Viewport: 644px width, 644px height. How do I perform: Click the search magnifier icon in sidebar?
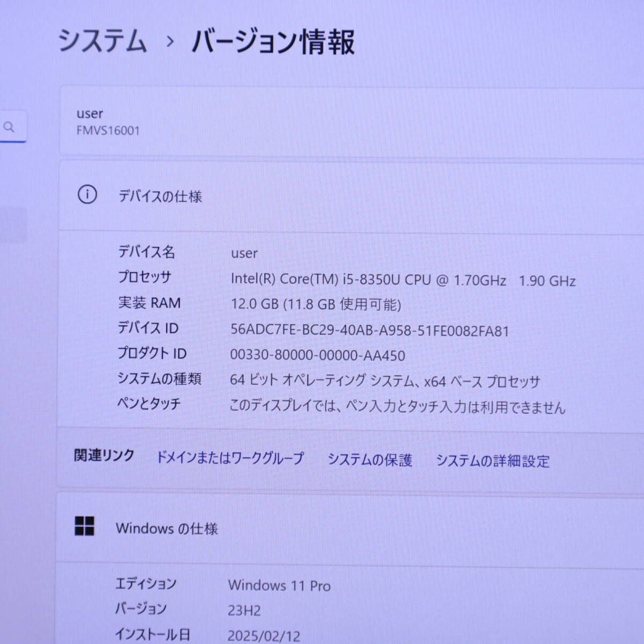pos(9,127)
